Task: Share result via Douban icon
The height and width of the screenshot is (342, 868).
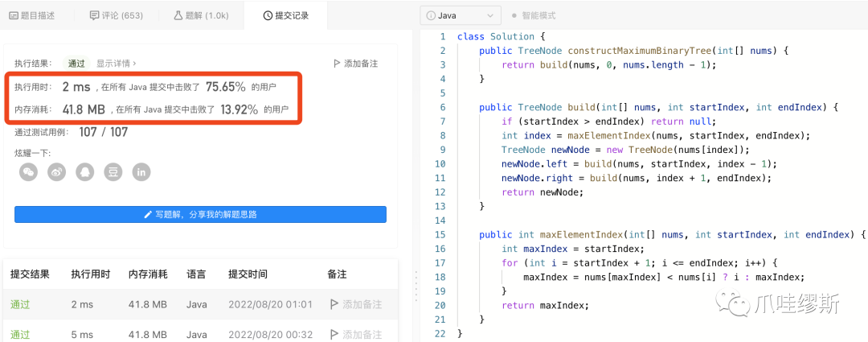Action: coord(113,172)
